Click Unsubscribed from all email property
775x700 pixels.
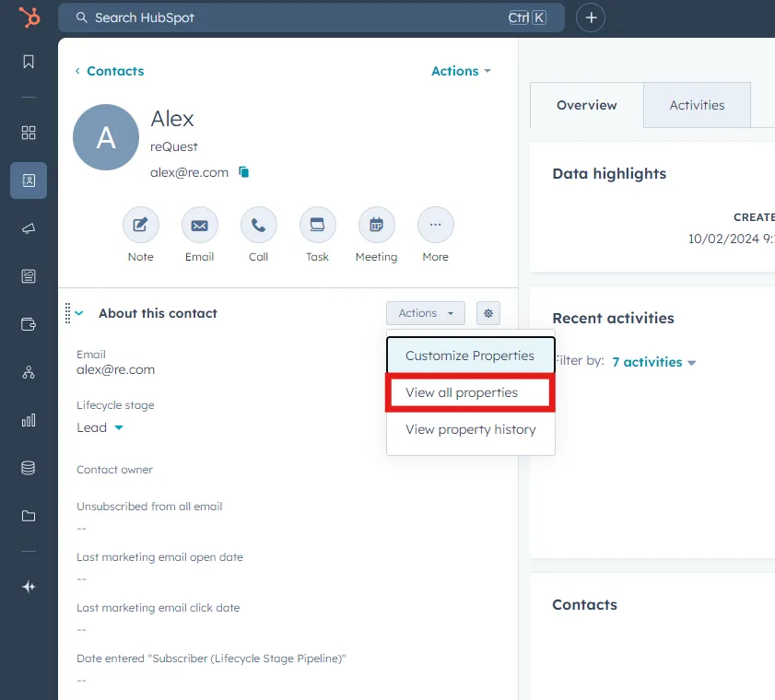149,507
